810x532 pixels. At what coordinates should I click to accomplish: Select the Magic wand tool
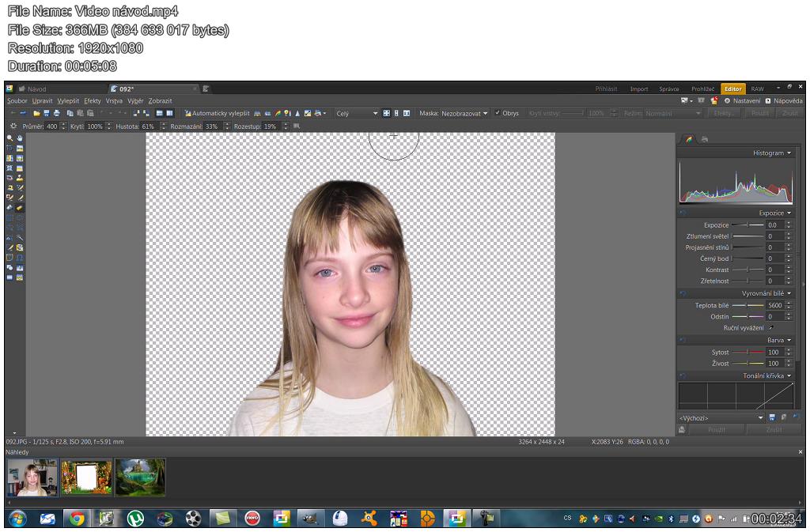(20, 236)
